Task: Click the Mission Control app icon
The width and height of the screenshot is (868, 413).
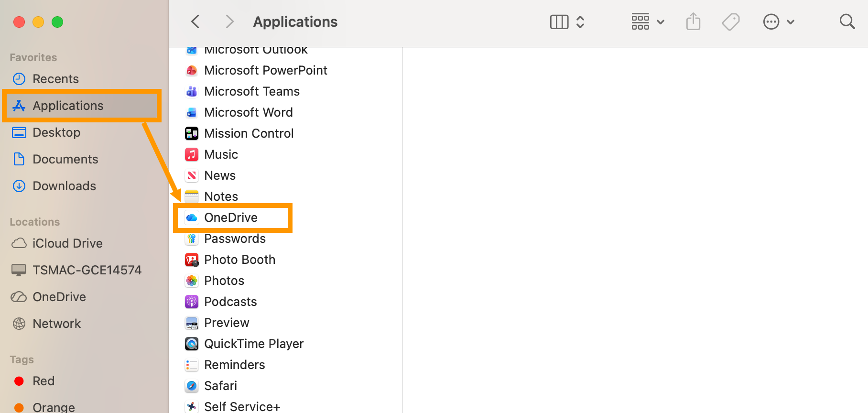Action: pyautogui.click(x=192, y=133)
